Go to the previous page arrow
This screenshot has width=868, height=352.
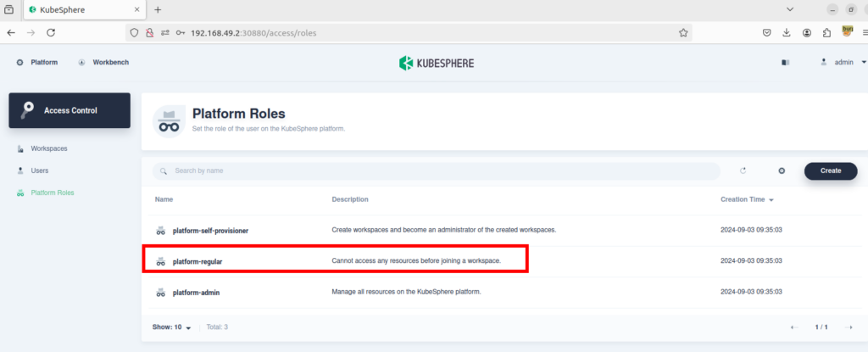[793, 327]
